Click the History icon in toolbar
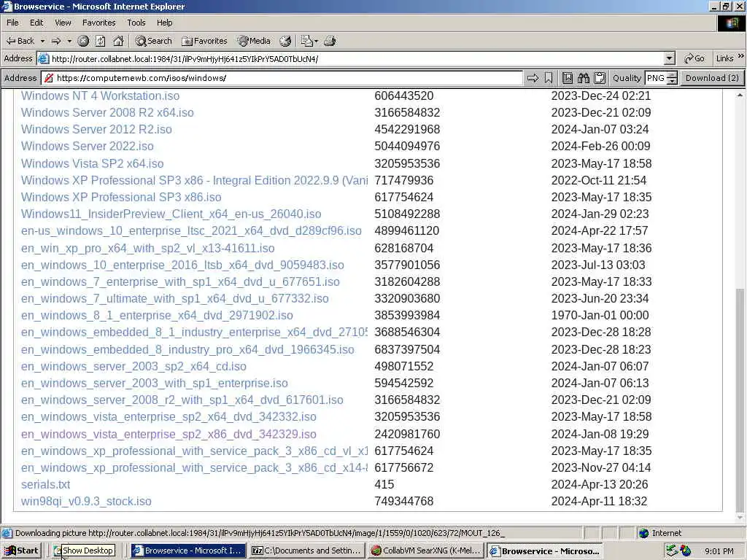This screenshot has height=560, width=747. point(285,41)
